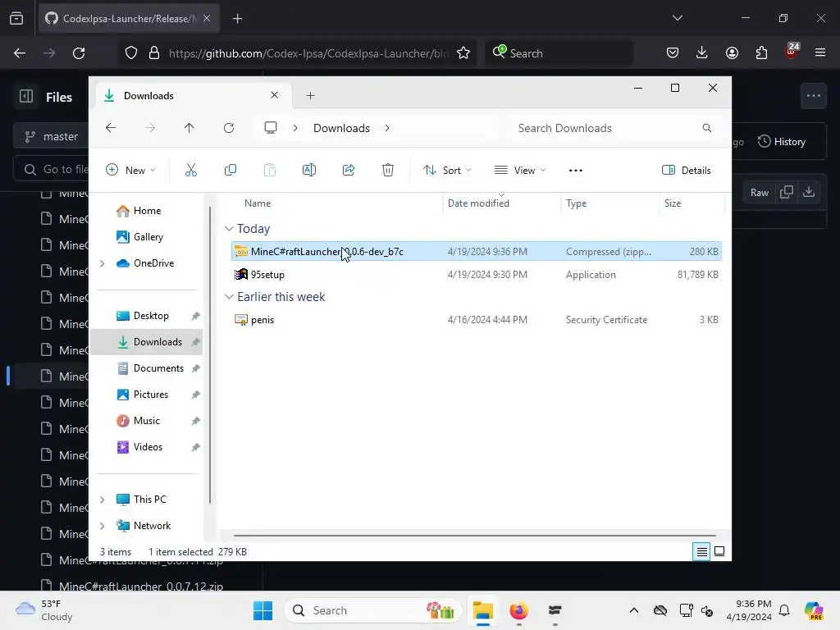Viewport: 840px width, 630px height.
Task: Expand Network in the navigation pane
Action: (x=103, y=526)
